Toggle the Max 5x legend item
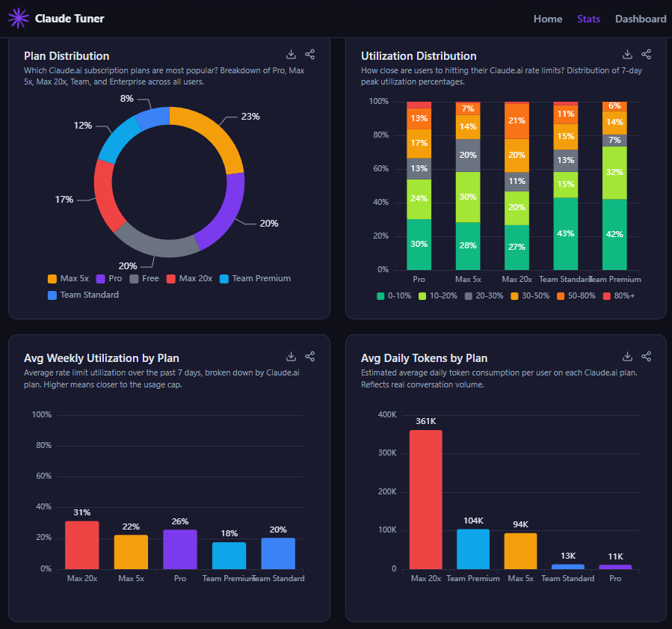Image resolution: width=672 pixels, height=629 pixels. coord(68,278)
